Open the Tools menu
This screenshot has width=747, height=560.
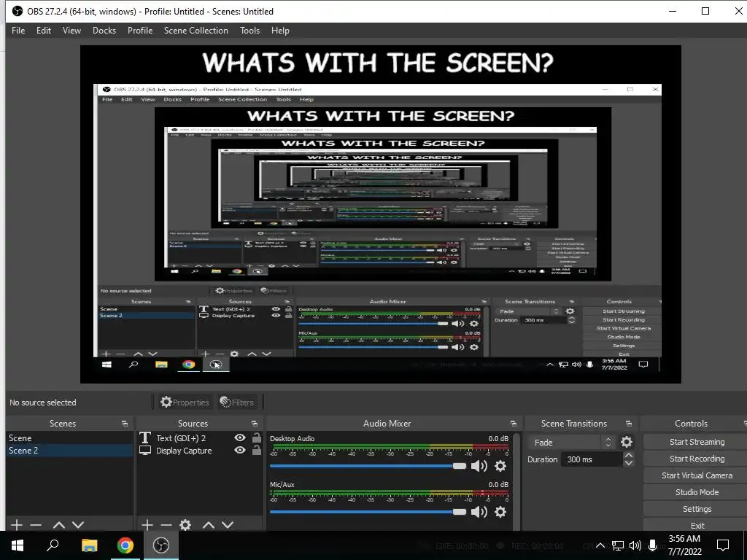pyautogui.click(x=249, y=31)
